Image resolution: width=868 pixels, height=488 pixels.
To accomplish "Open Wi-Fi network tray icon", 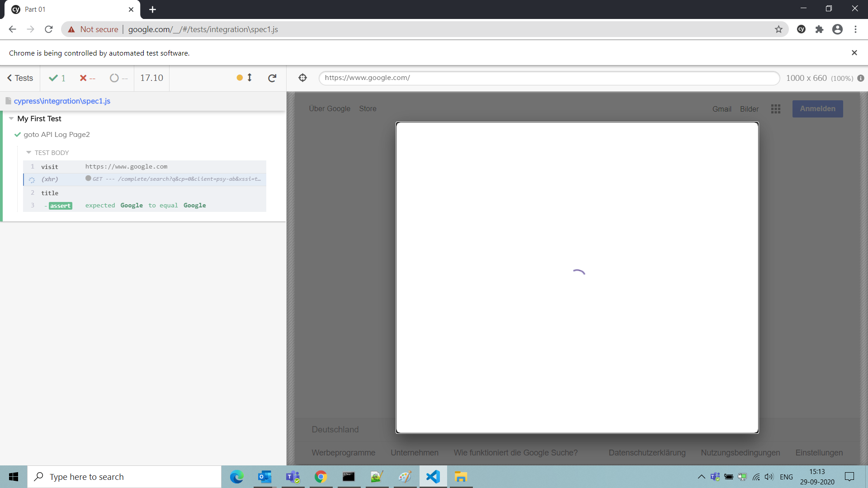I will (x=756, y=477).
